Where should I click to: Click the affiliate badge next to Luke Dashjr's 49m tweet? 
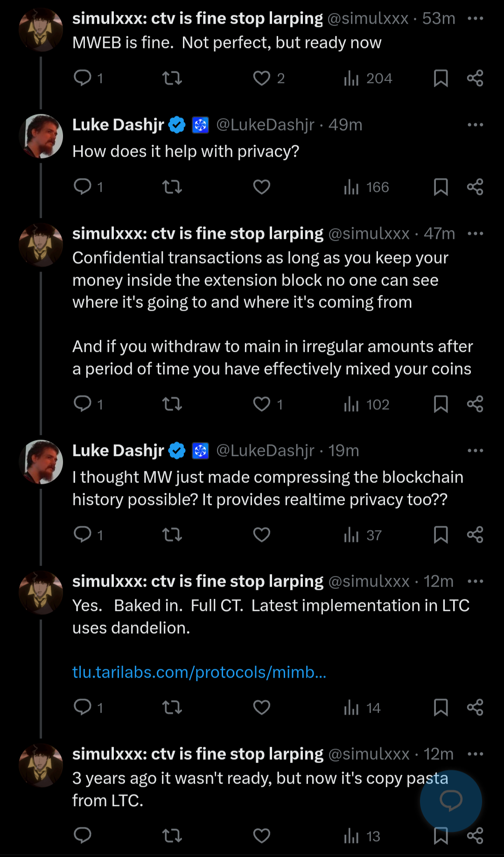click(x=200, y=125)
